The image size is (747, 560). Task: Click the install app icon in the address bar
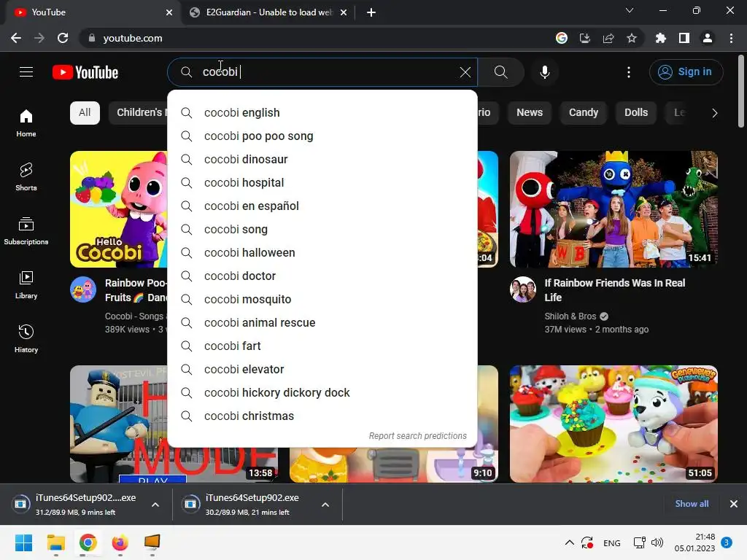tap(585, 38)
